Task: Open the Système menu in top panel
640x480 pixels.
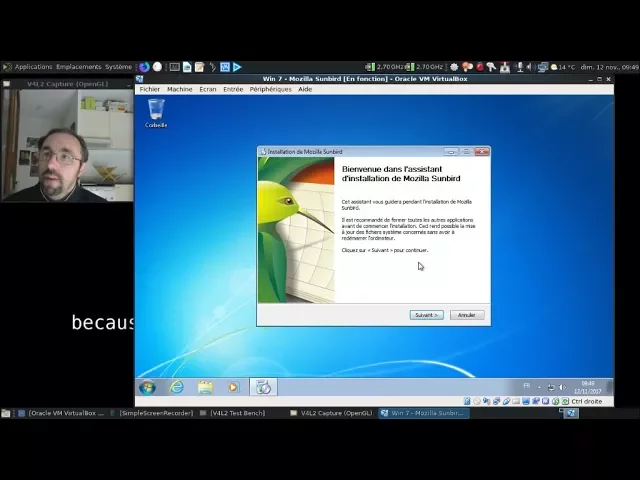Action: pos(118,67)
